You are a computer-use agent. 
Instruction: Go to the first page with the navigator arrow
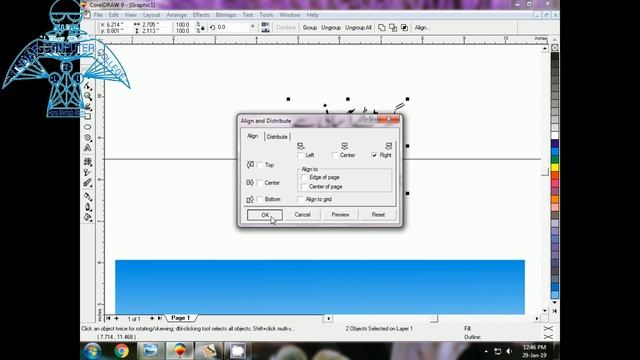pyautogui.click(x=108, y=318)
